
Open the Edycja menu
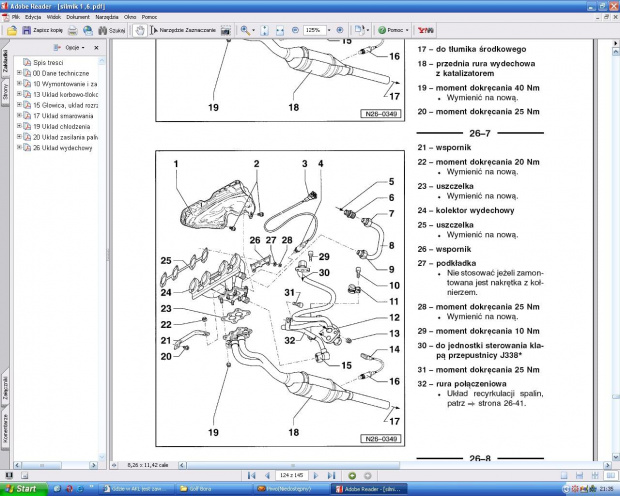pyautogui.click(x=33, y=17)
